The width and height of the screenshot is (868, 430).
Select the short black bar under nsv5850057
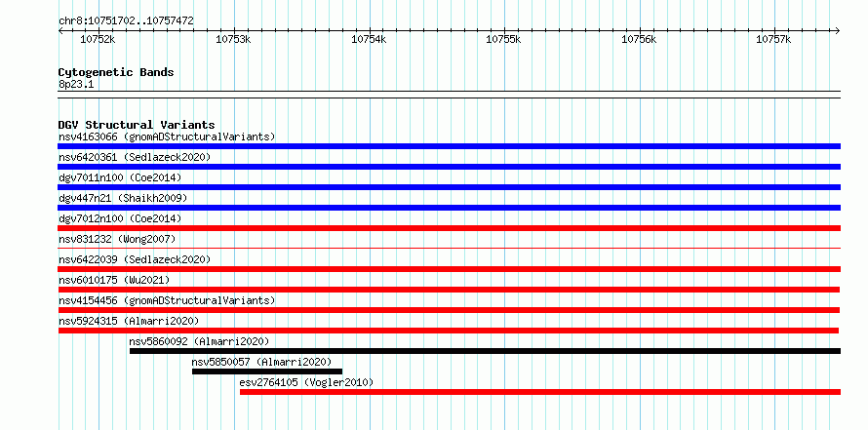pos(267,371)
